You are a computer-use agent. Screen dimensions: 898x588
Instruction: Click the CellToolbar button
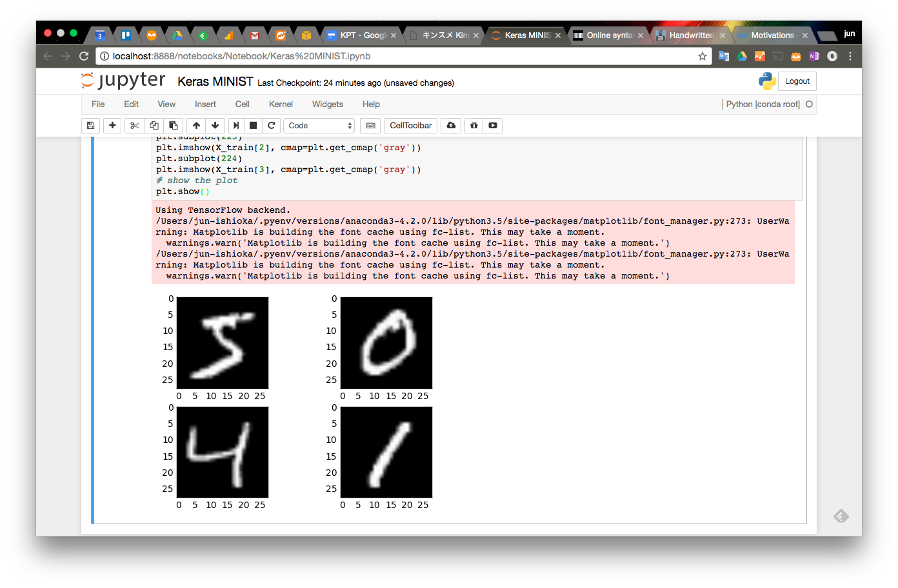[x=411, y=126]
